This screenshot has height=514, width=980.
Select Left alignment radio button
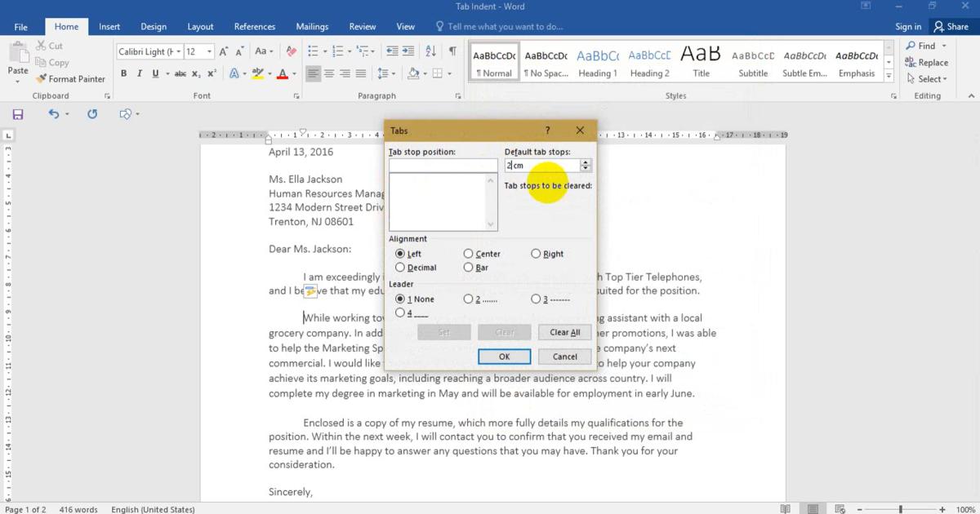coord(400,254)
